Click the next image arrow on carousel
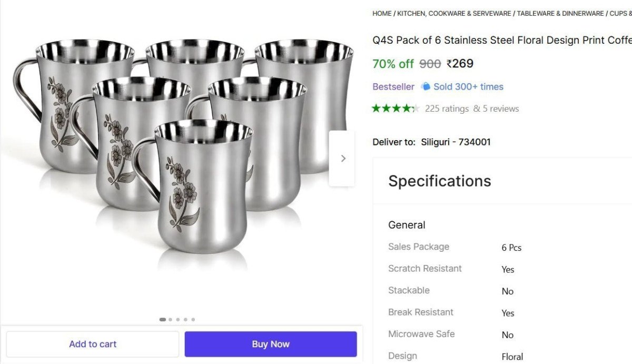Screen dimensions: 632x364 343,158
